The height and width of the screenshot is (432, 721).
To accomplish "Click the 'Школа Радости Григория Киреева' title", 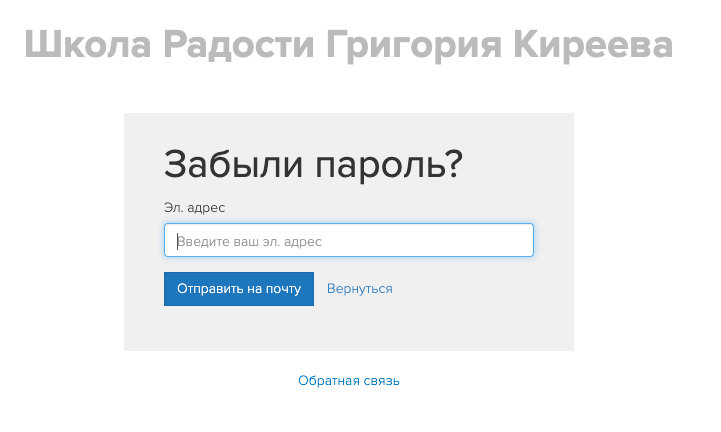I will click(348, 46).
